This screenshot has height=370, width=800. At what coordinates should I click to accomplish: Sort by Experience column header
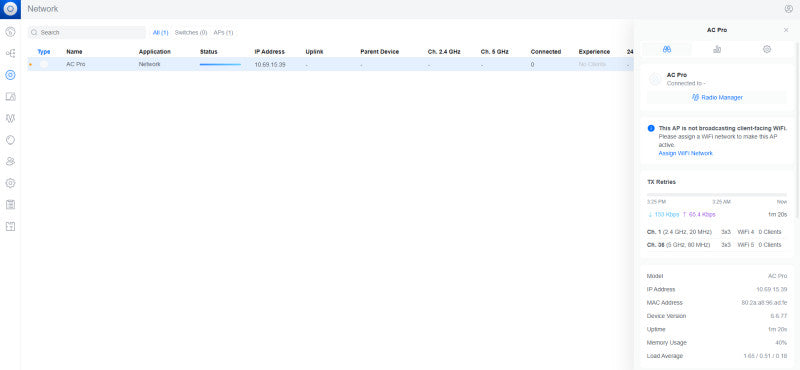click(x=594, y=52)
